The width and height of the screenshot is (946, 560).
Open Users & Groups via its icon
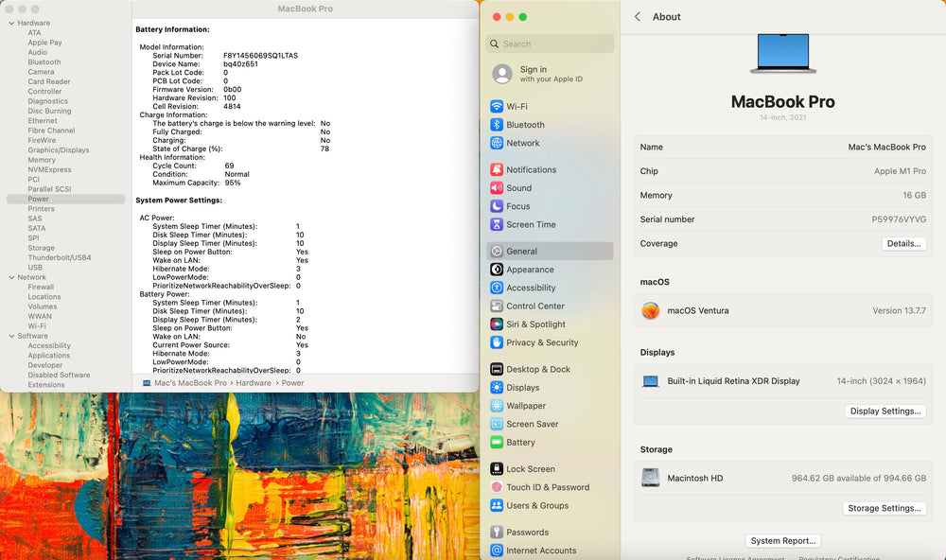point(497,505)
